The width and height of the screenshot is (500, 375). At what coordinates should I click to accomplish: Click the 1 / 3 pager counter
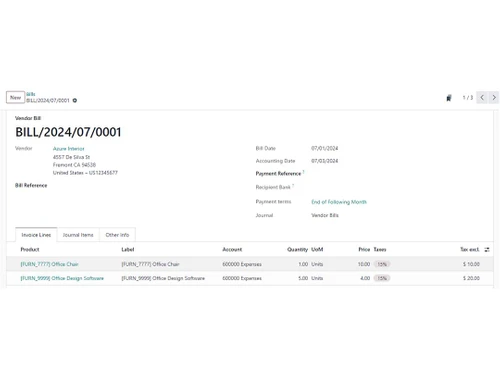tap(468, 97)
